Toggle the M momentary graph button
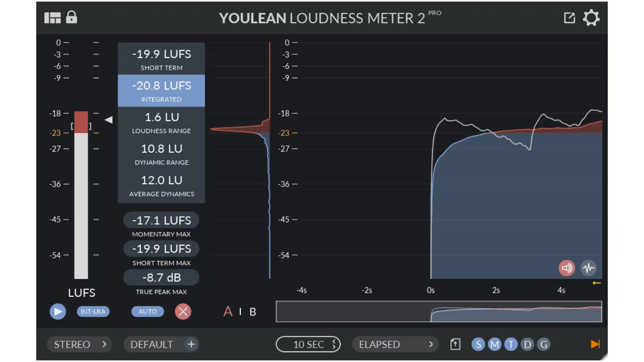The width and height of the screenshot is (644, 362). [x=495, y=344]
